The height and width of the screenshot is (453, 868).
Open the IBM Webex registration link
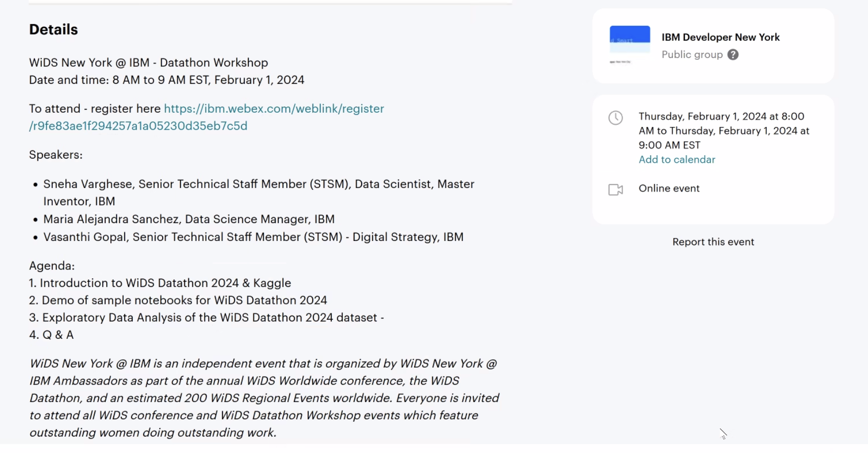click(x=207, y=117)
